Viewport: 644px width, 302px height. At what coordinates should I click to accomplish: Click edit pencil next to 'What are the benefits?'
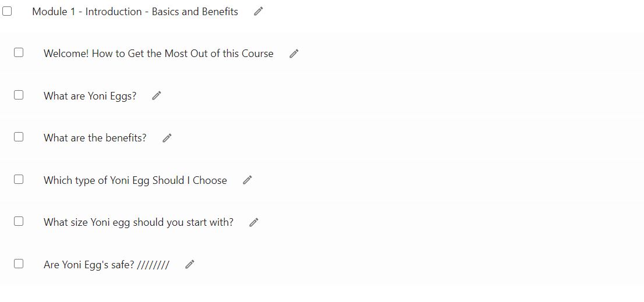click(x=167, y=138)
